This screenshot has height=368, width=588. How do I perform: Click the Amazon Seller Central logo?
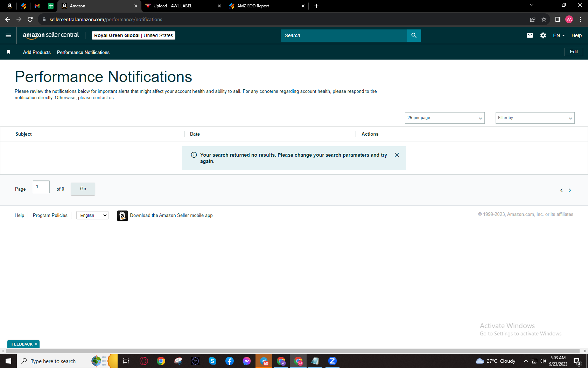pos(51,35)
